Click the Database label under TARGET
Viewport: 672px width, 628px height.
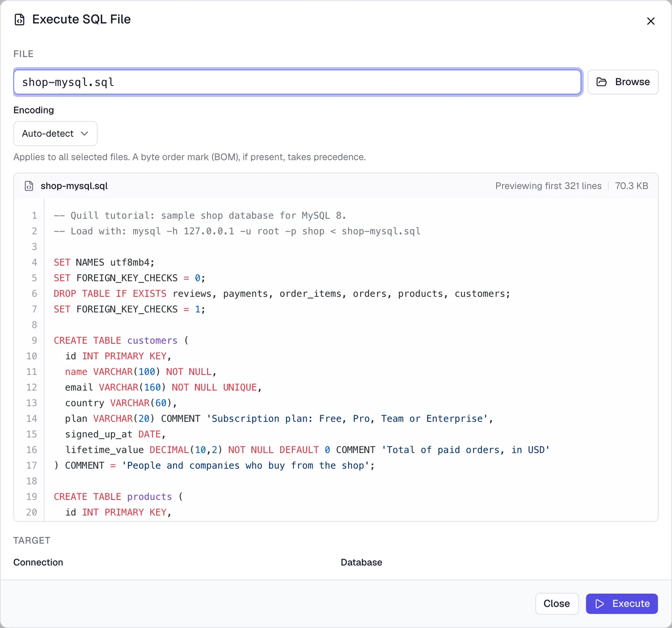(362, 563)
